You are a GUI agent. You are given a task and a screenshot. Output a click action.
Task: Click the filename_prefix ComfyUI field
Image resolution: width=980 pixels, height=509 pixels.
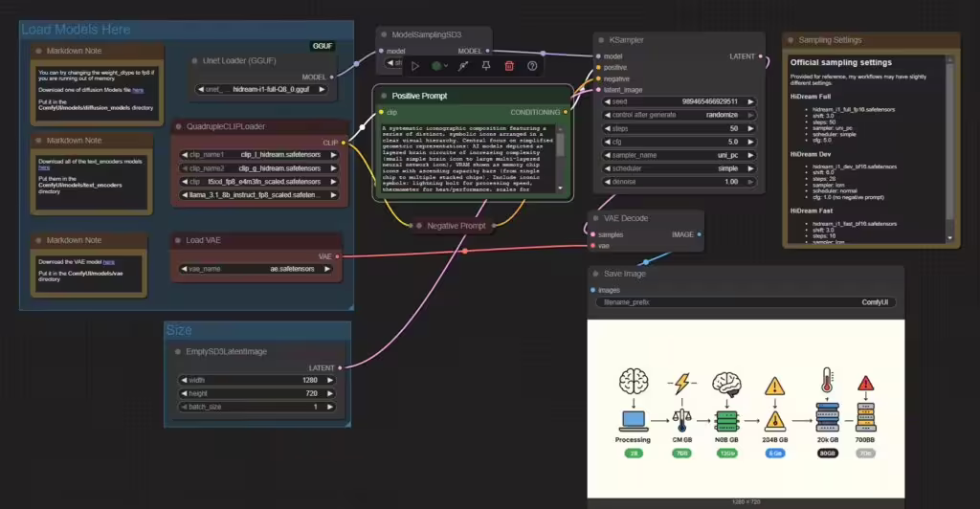(746, 302)
